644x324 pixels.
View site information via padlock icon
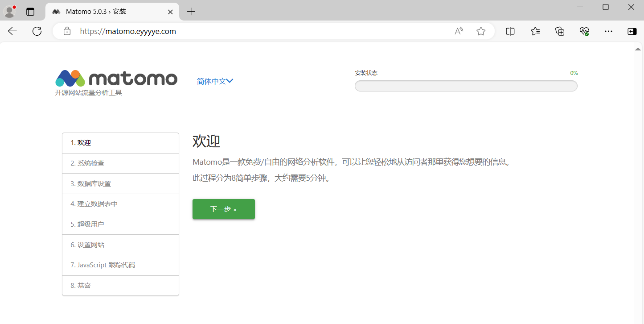click(67, 31)
